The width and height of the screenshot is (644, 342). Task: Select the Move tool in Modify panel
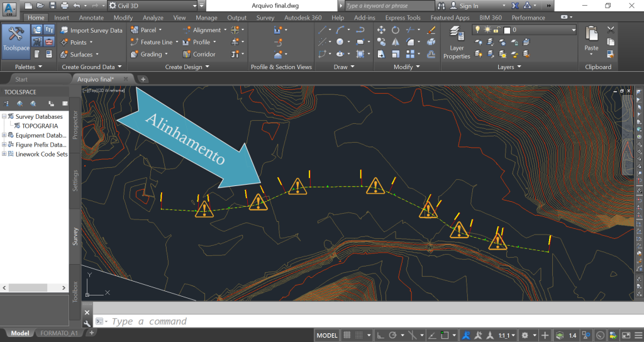[381, 30]
